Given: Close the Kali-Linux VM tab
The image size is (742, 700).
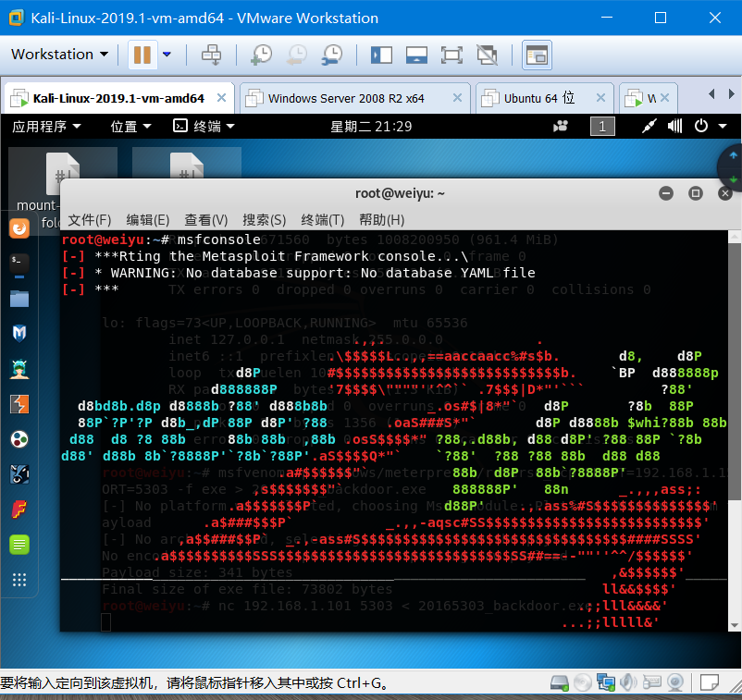Looking at the screenshot, I should [x=221, y=98].
